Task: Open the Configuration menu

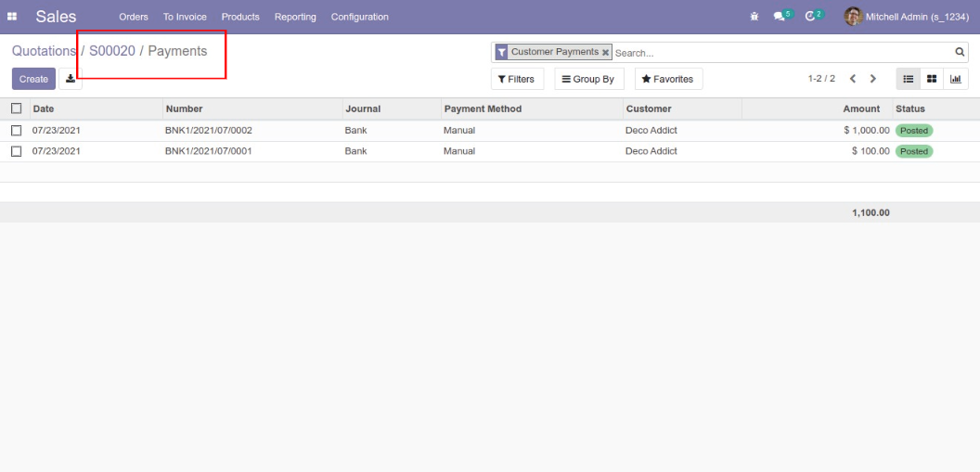Action: (360, 17)
